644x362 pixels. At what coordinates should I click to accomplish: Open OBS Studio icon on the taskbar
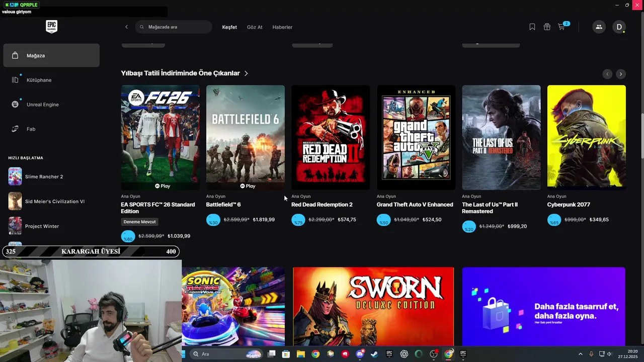click(x=434, y=354)
